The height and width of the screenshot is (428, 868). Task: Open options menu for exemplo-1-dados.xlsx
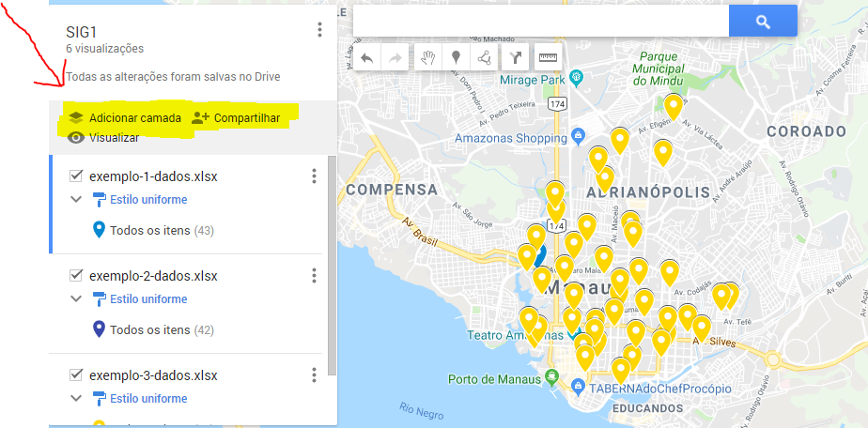(314, 176)
